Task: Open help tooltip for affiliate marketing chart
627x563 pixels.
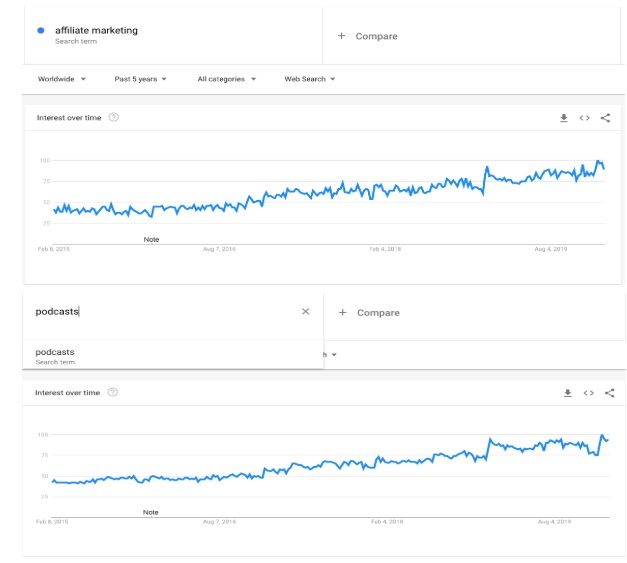Action: 113,118
